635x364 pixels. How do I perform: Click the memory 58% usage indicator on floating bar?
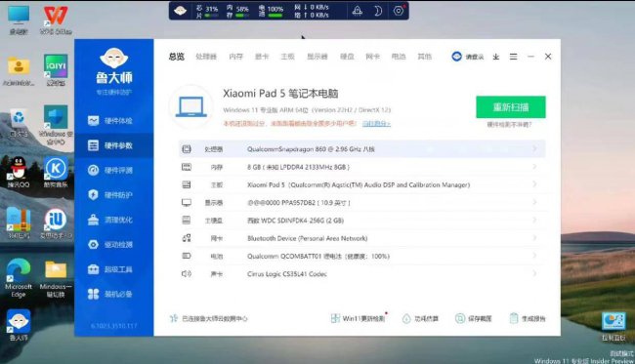coord(238,12)
